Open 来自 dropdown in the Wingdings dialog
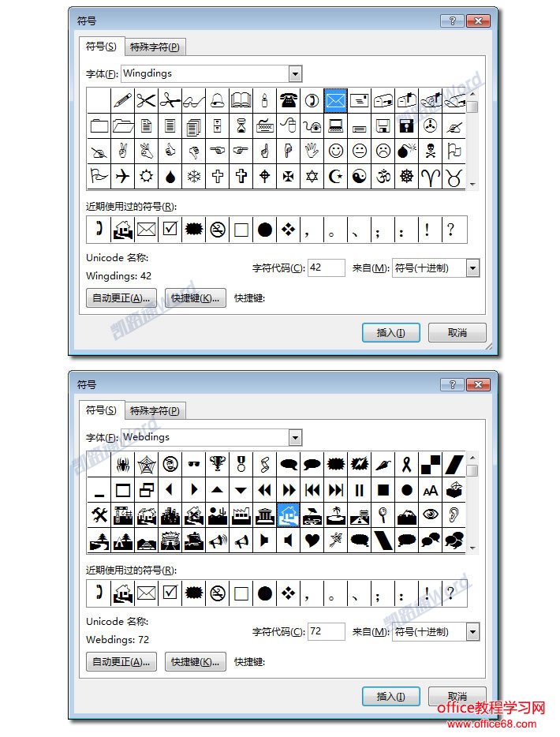The image size is (560, 737). click(472, 268)
